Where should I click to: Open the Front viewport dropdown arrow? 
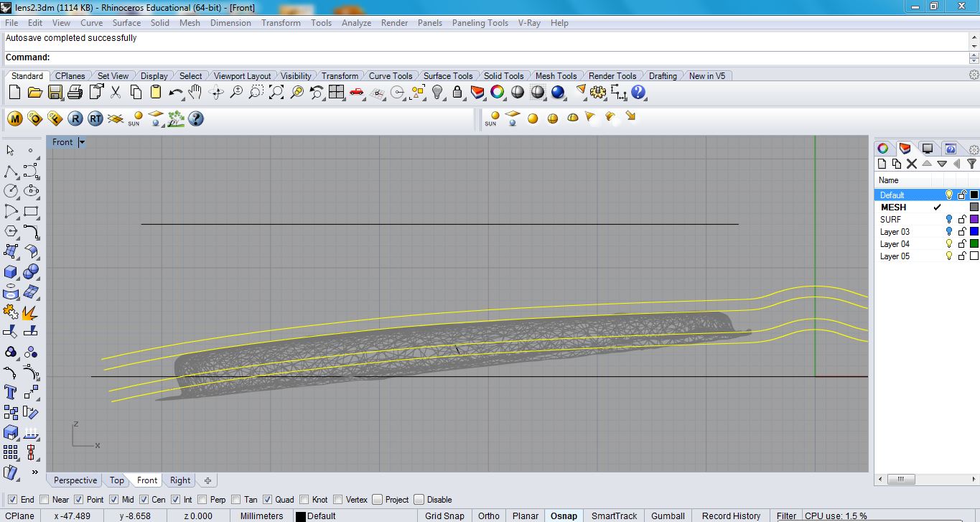pyautogui.click(x=82, y=142)
